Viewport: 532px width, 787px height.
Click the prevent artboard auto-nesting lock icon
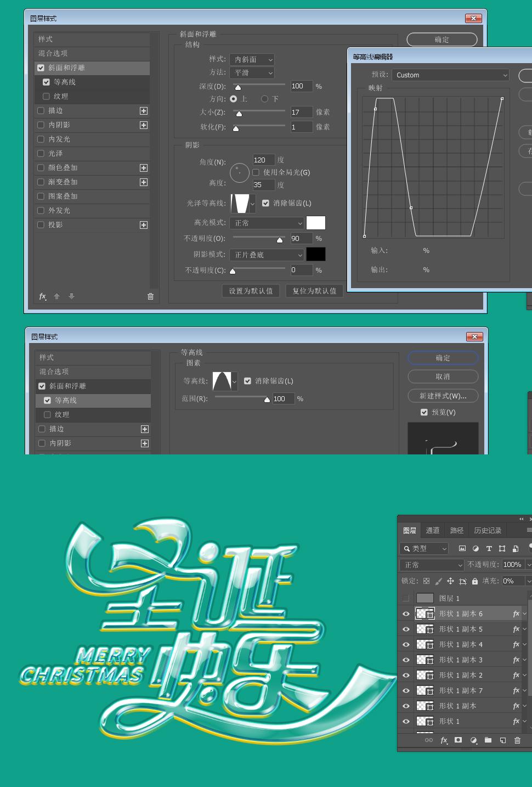[x=463, y=581]
